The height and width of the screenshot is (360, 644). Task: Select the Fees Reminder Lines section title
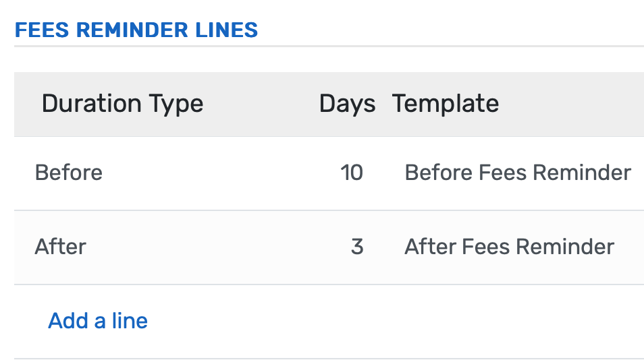click(136, 30)
